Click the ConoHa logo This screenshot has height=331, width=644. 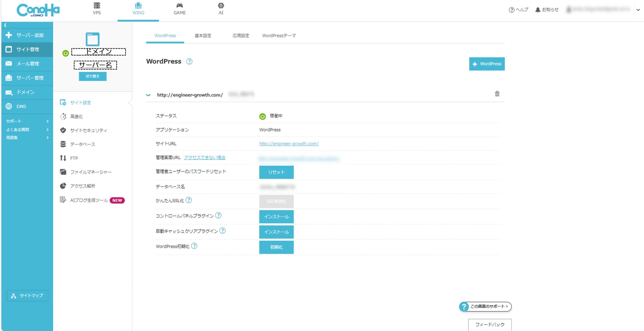38,10
